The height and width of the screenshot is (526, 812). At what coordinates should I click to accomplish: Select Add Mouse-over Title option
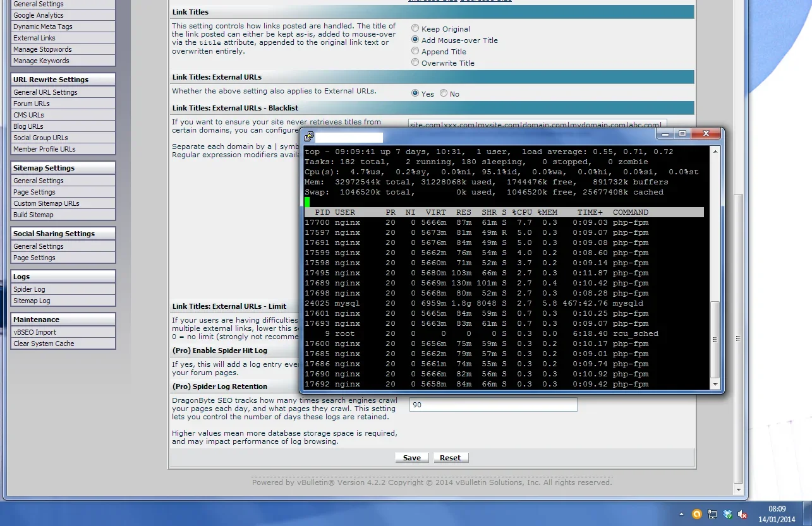[415, 40]
